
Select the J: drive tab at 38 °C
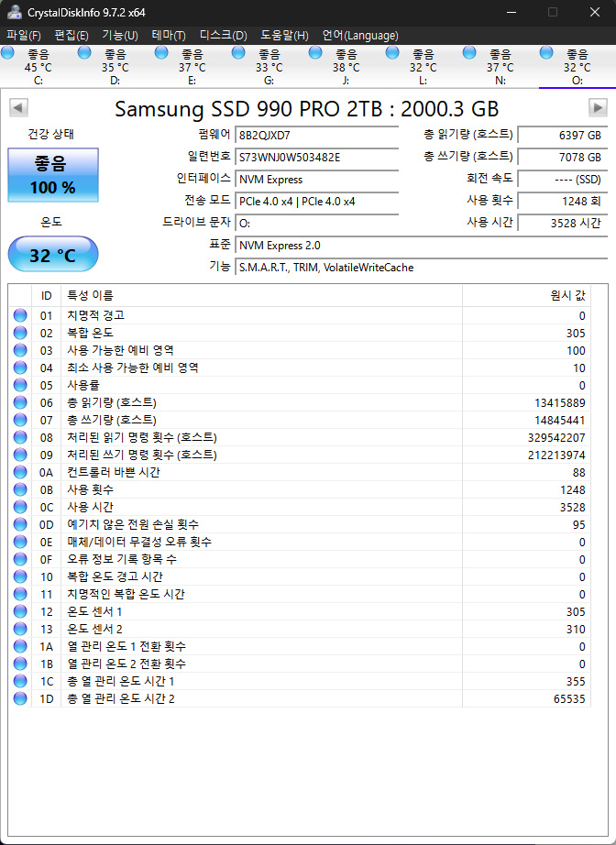click(346, 67)
